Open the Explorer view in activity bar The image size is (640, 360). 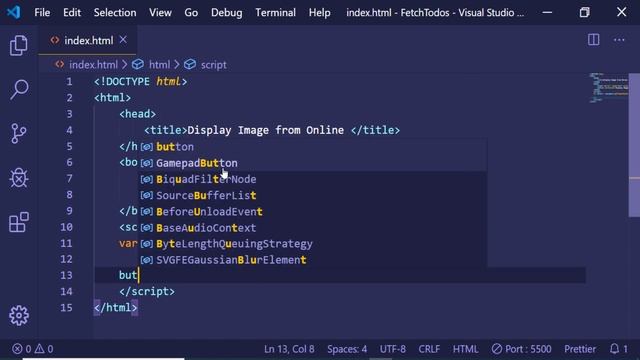[x=19, y=45]
